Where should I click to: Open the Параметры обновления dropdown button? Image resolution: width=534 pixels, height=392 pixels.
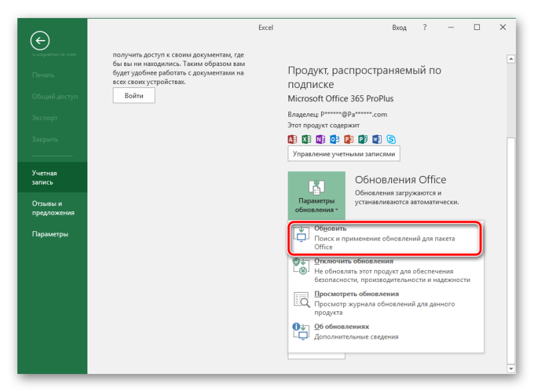[316, 195]
